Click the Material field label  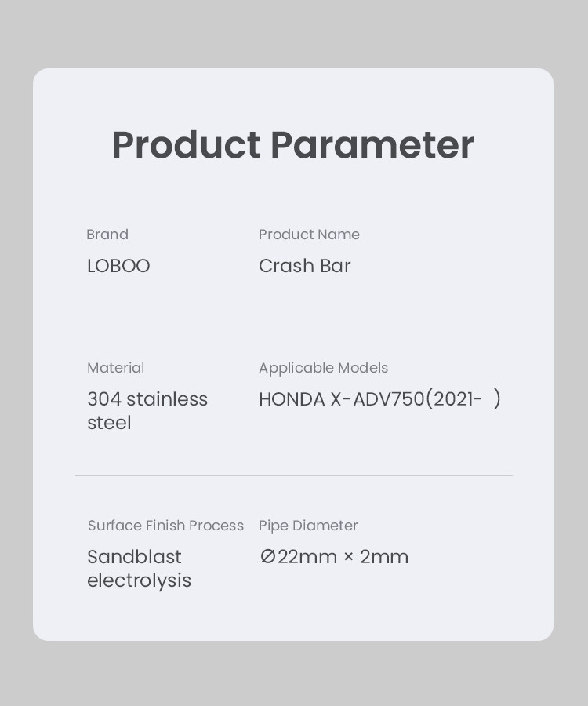[115, 368]
